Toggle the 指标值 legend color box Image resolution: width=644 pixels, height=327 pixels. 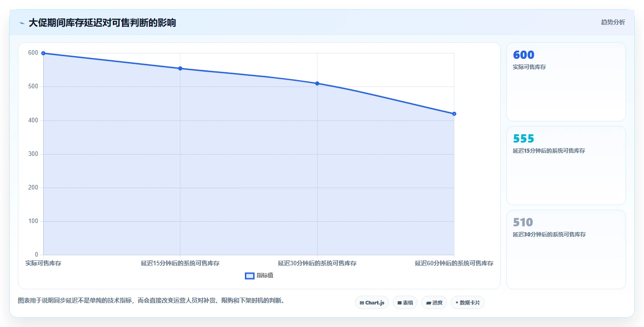point(249,275)
